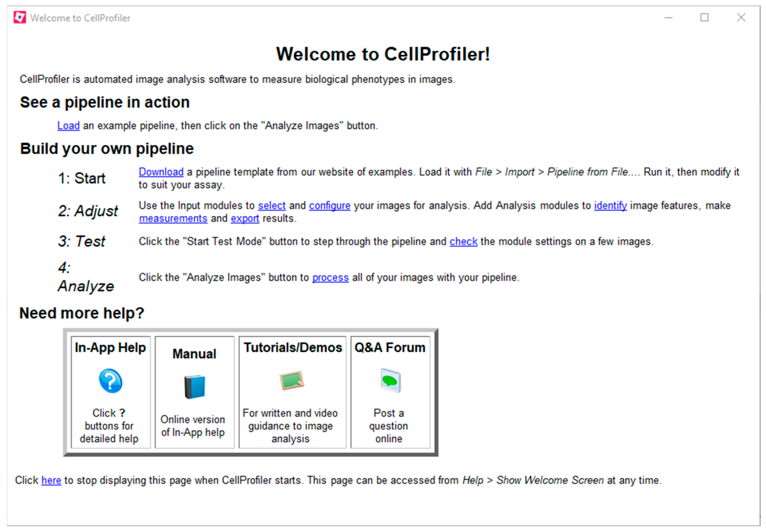
Task: Click 'here' to stop showing welcome page
Action: [51, 480]
